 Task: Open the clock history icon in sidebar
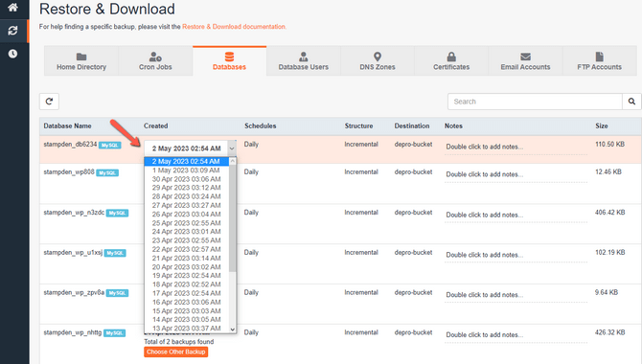point(12,54)
